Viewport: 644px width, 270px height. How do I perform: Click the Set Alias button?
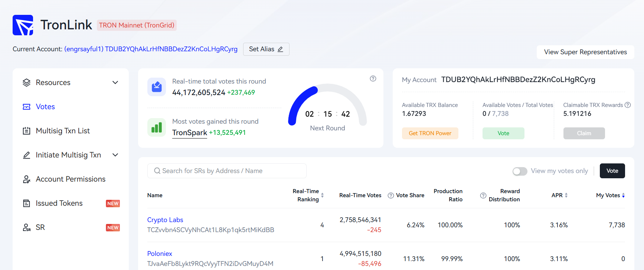tap(266, 49)
